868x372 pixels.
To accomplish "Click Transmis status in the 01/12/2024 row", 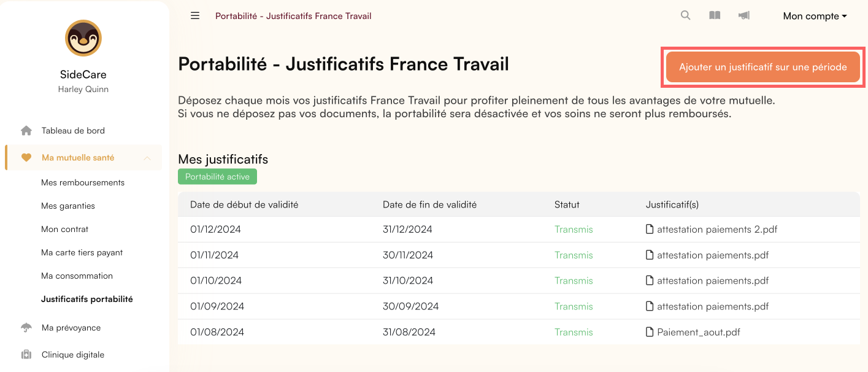I will tap(574, 230).
